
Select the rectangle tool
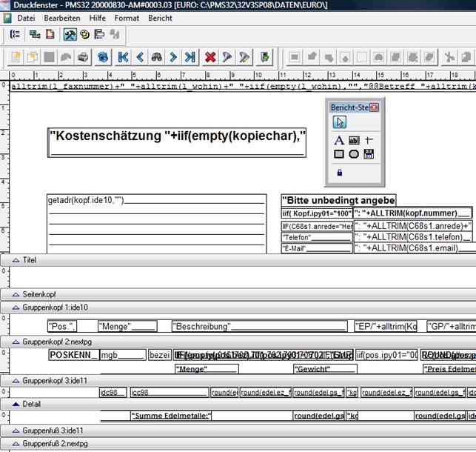[339, 154]
